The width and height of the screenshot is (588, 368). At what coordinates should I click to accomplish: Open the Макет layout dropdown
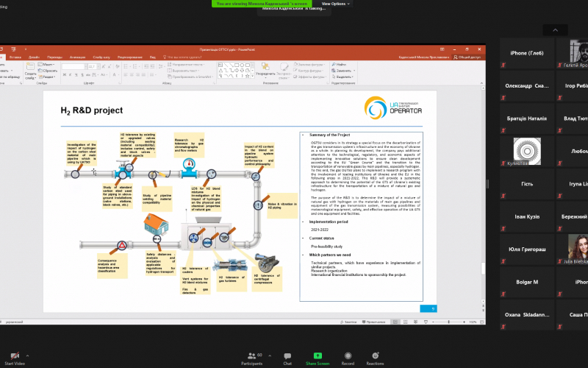point(46,65)
